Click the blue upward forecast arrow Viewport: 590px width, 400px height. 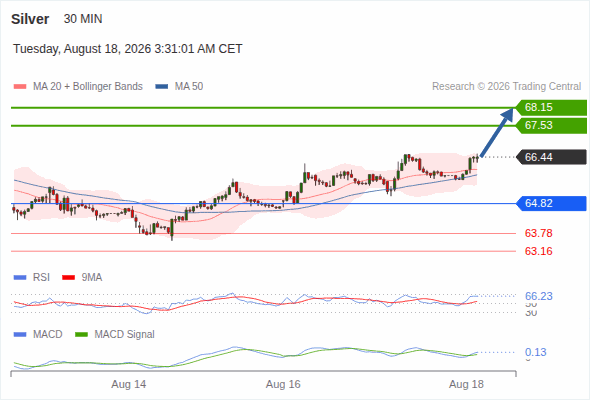tap(497, 132)
